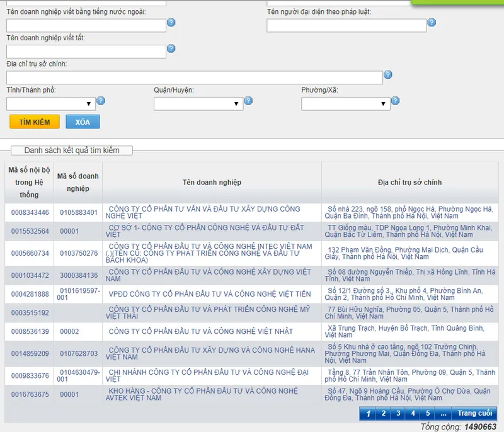Open company record 0008343446
The image size is (504, 432).
coord(30,213)
